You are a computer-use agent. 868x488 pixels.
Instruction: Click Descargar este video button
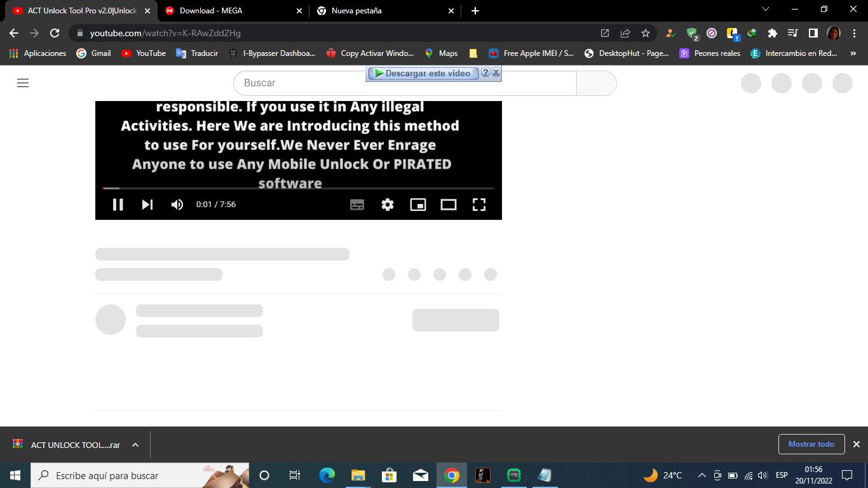pyautogui.click(x=423, y=73)
